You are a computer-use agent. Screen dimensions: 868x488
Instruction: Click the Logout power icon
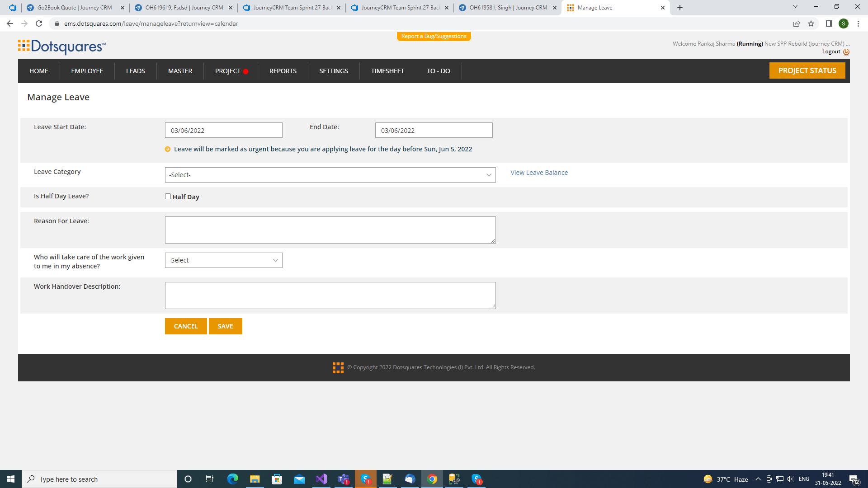[x=846, y=52]
